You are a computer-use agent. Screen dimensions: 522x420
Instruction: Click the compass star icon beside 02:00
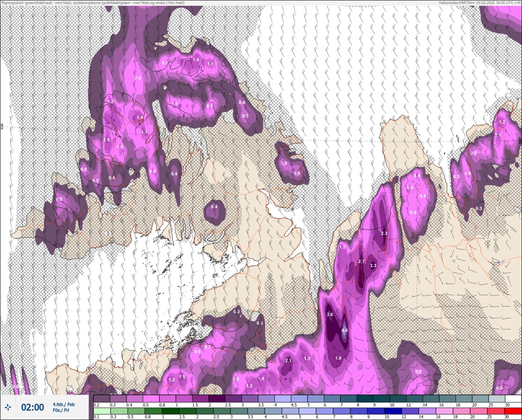[8, 407]
